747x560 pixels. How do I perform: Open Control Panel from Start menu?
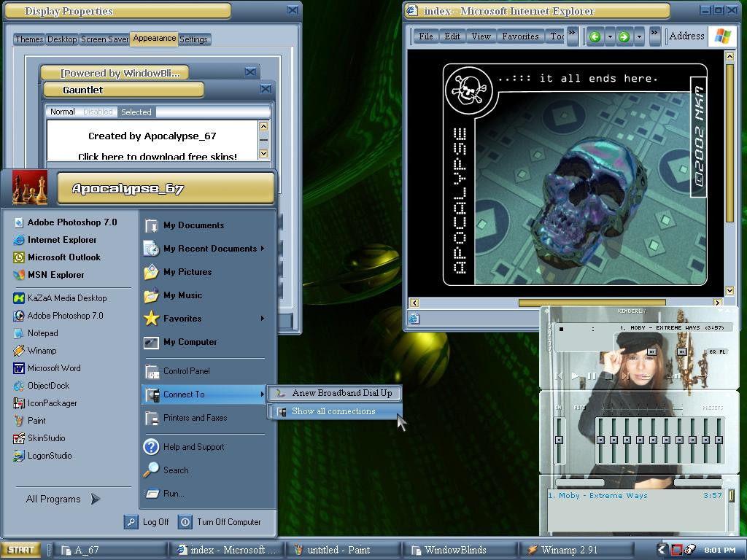[177, 371]
